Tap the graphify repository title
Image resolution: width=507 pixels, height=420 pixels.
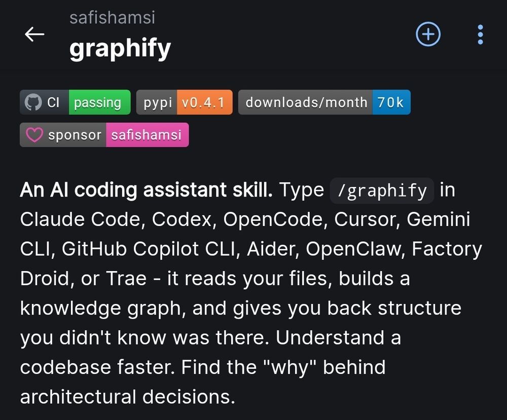[120, 48]
